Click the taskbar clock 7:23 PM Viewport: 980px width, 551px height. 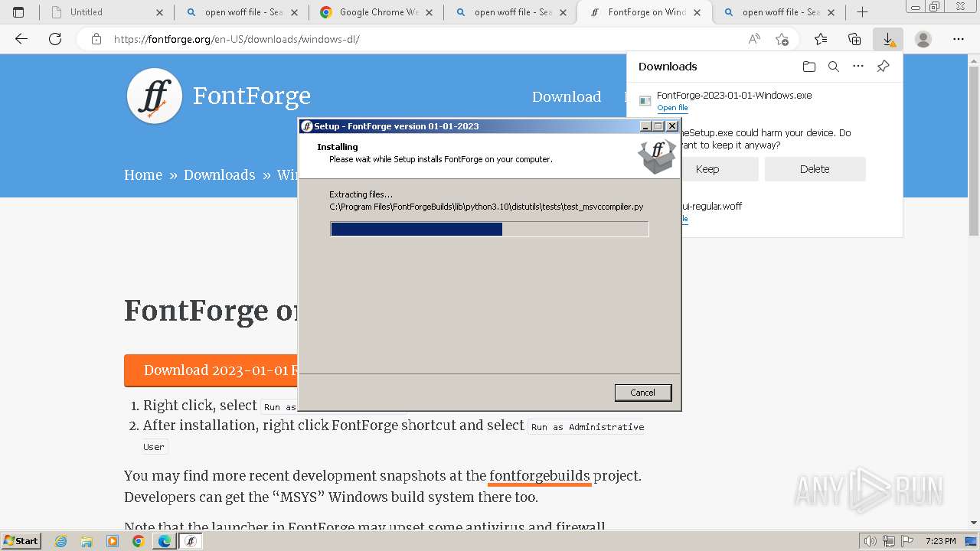tap(940, 541)
